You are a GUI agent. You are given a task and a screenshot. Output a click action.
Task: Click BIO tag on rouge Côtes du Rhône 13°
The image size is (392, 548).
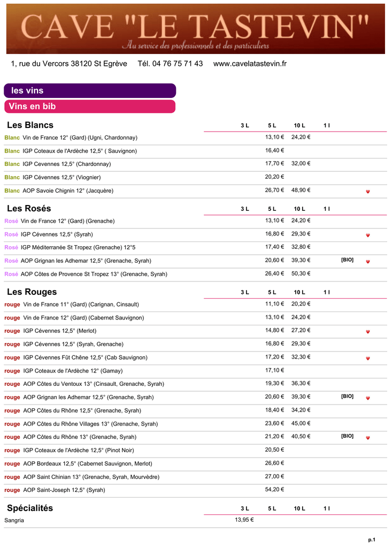(x=347, y=436)
